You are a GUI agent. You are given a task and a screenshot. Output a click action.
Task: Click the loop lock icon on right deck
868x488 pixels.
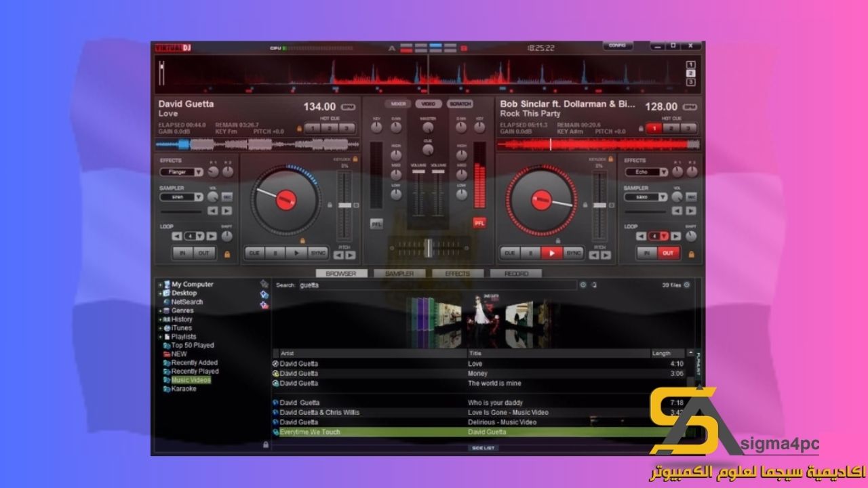691,254
